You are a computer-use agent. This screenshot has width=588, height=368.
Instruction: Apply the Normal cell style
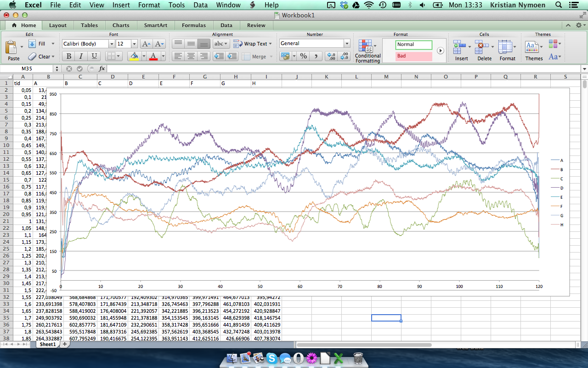tap(414, 45)
